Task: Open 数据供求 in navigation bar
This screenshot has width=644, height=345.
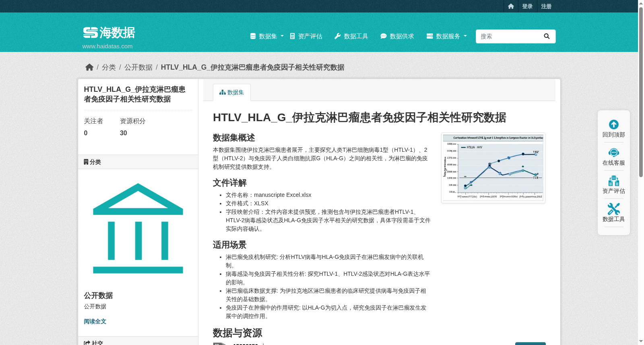Action: pos(397,36)
